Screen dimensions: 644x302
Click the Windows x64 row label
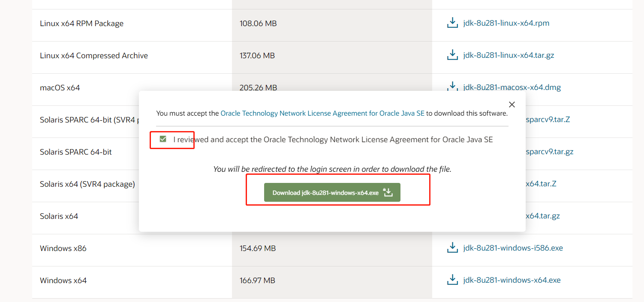(63, 281)
